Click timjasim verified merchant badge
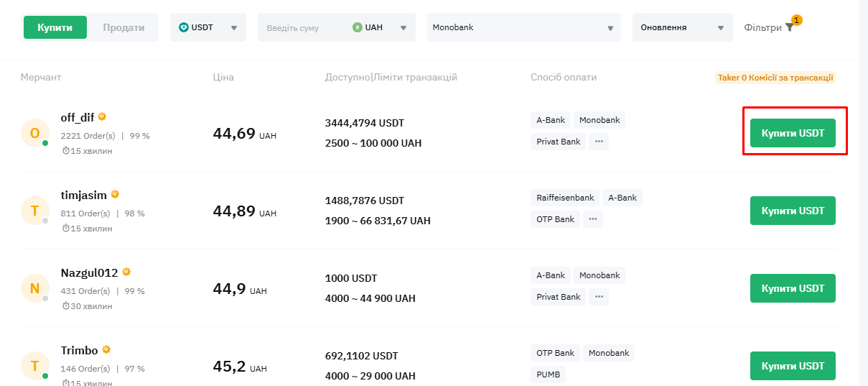The height and width of the screenshot is (386, 868). 115,194
